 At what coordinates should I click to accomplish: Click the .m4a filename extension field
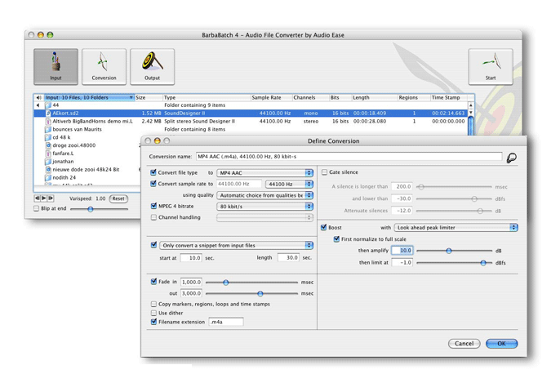click(x=226, y=322)
